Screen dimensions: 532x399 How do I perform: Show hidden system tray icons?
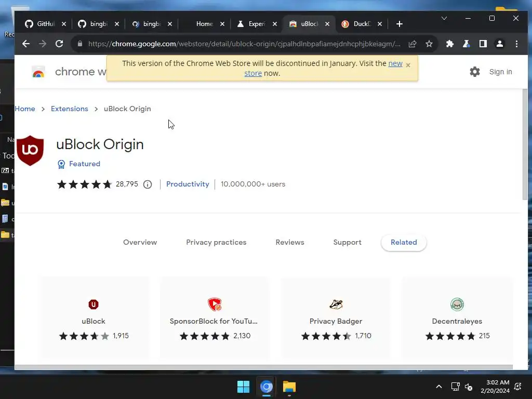coord(438,387)
